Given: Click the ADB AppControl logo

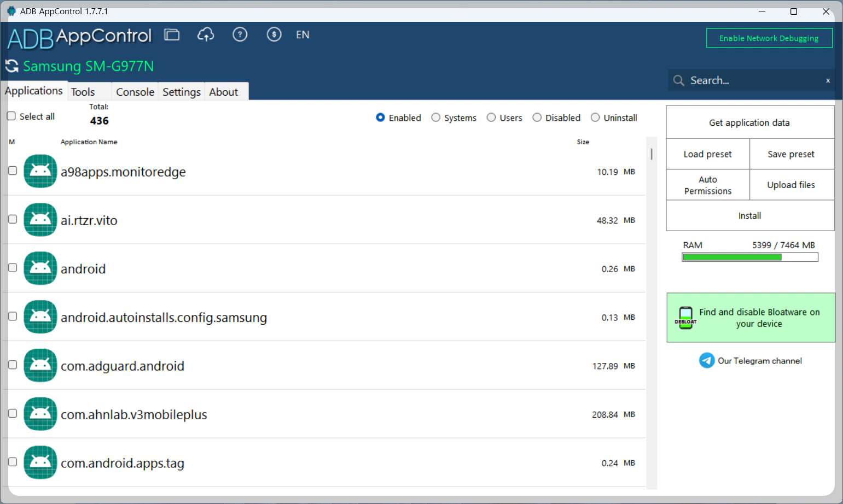Looking at the screenshot, I should pos(79,38).
